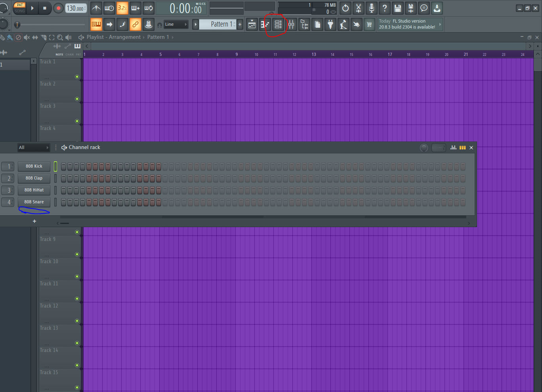Open the Channel rack from the toolbar
This screenshot has height=392, width=542.
pos(278,25)
